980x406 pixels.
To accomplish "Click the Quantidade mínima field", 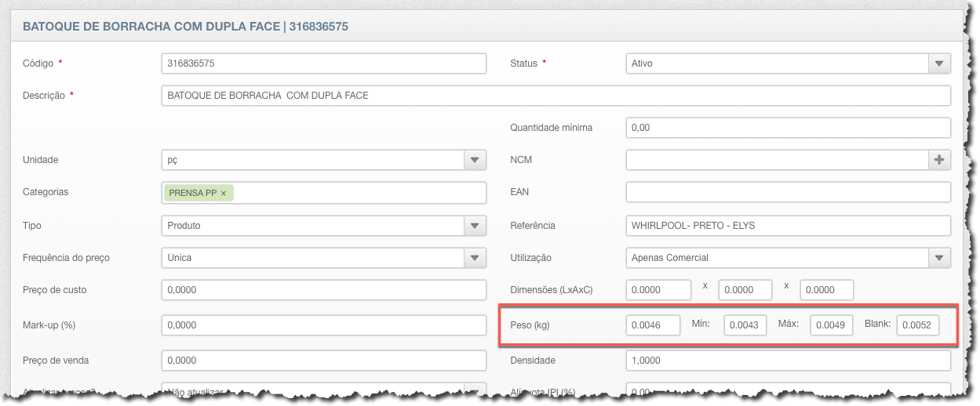I will [x=788, y=128].
